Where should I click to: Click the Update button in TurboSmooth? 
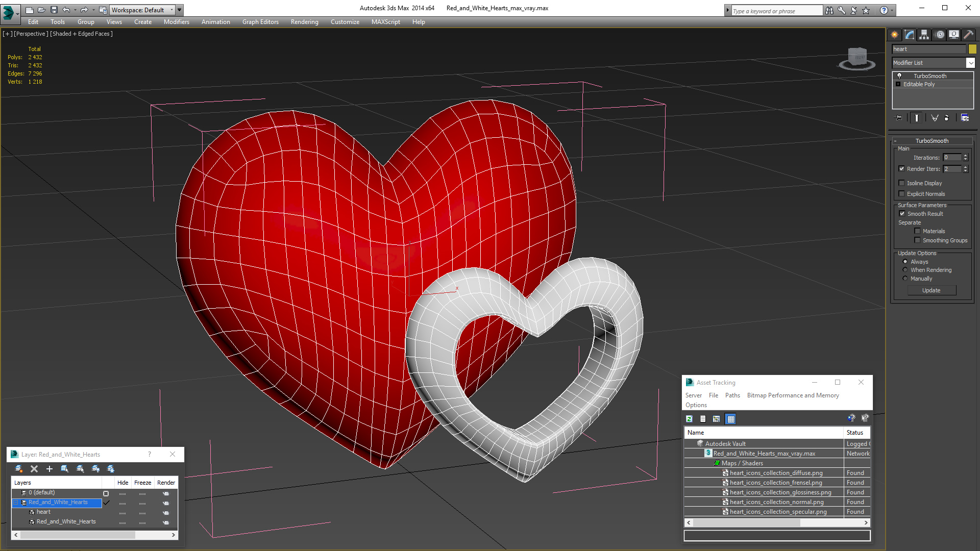[932, 290]
